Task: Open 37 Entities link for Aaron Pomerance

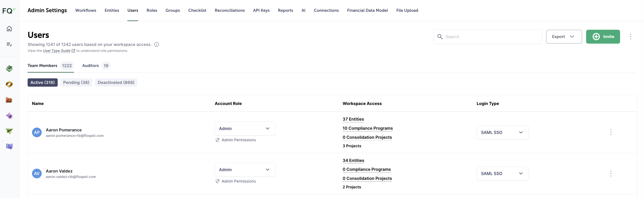Action: (x=353, y=119)
